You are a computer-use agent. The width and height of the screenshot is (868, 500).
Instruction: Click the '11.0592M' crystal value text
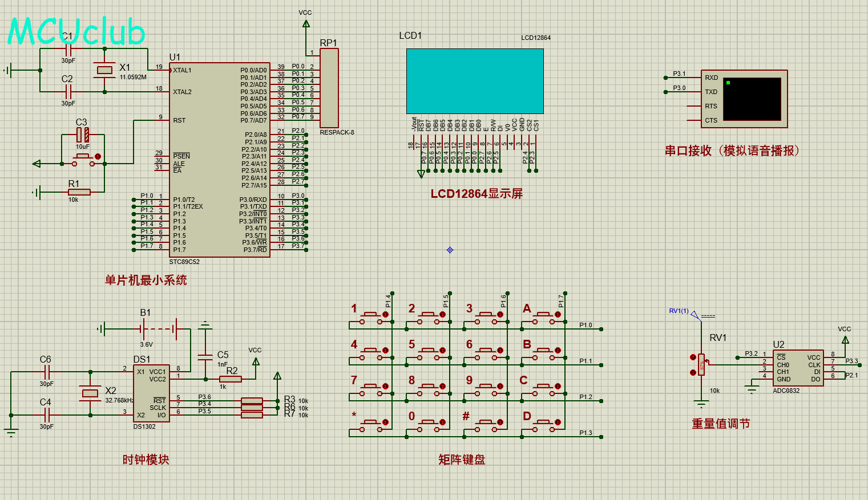tap(133, 77)
